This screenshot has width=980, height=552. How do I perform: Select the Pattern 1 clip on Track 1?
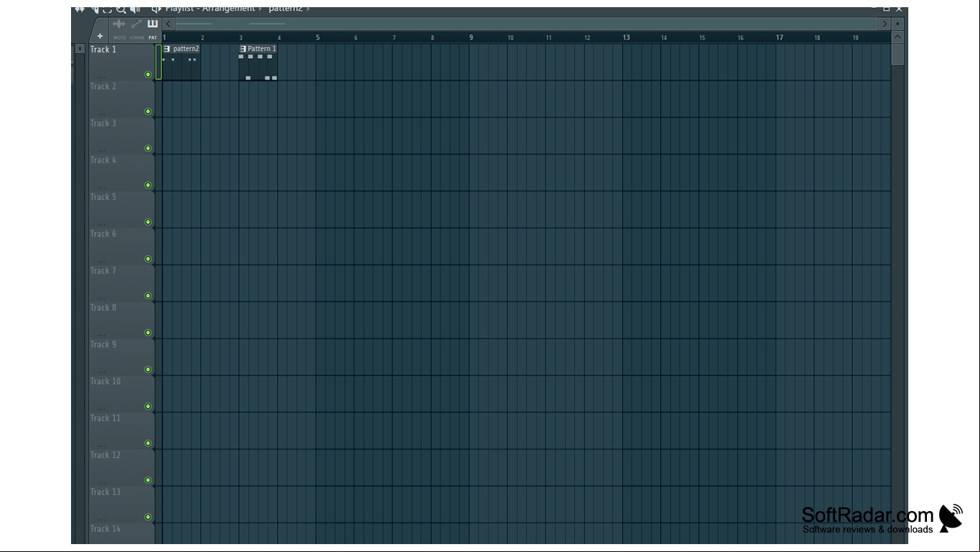258,62
